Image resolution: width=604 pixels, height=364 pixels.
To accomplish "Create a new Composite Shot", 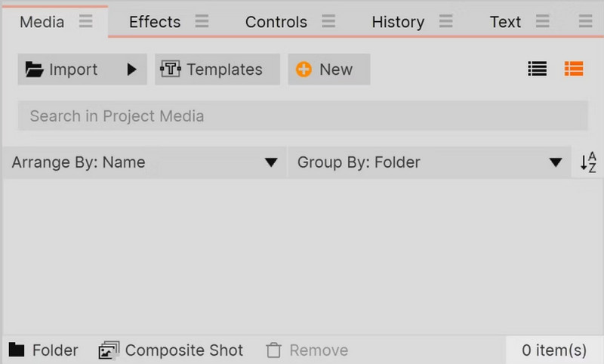I will 171,350.
